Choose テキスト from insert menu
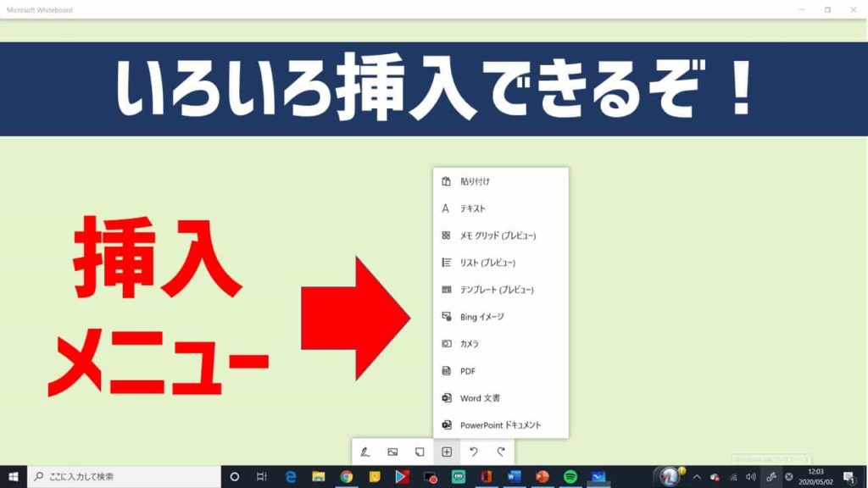Image resolution: width=868 pixels, height=488 pixels. tap(500, 208)
